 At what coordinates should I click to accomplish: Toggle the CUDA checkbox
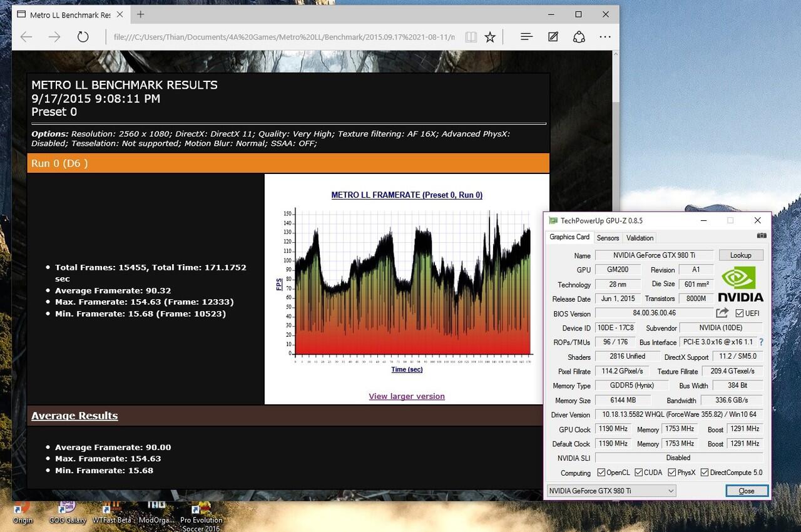pos(639,473)
